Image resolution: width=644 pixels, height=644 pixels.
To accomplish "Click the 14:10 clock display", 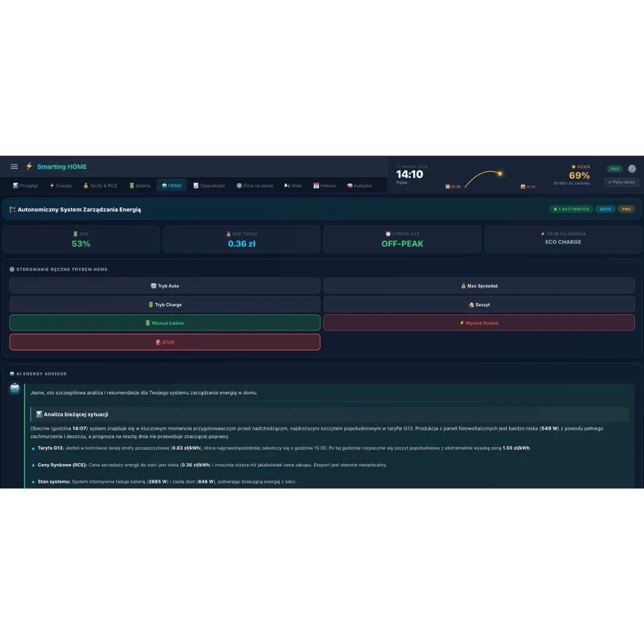I will 410,175.
